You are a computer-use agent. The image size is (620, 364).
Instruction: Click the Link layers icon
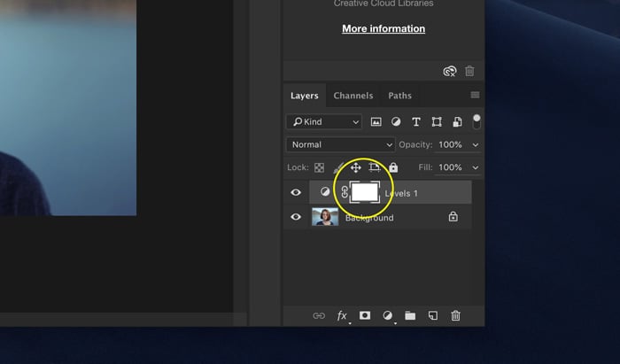[x=319, y=316]
